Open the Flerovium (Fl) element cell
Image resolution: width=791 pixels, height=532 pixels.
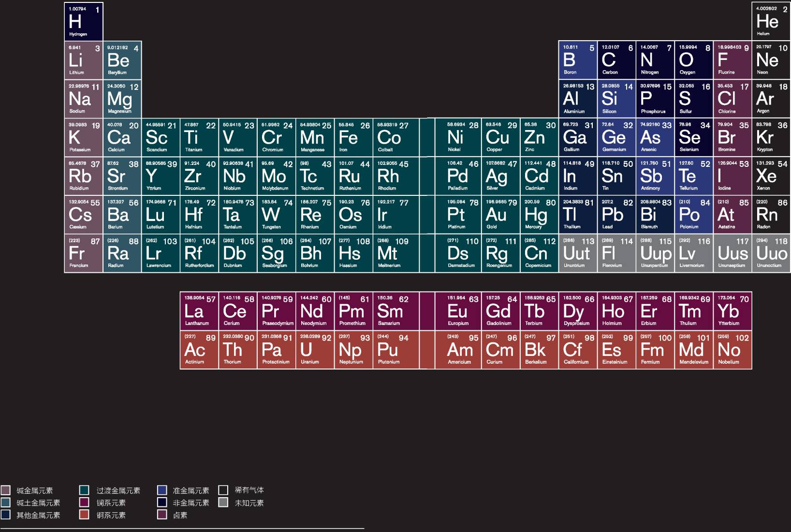click(x=616, y=253)
